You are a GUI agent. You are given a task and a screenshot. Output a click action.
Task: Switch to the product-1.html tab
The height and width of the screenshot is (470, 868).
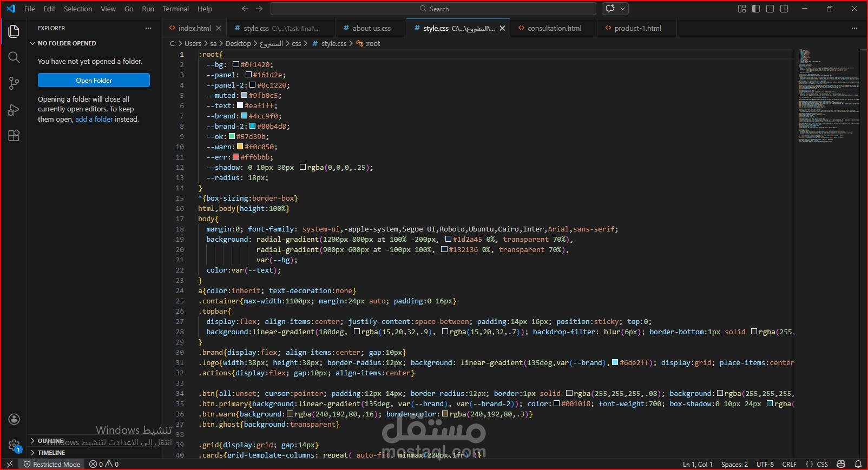tap(637, 28)
